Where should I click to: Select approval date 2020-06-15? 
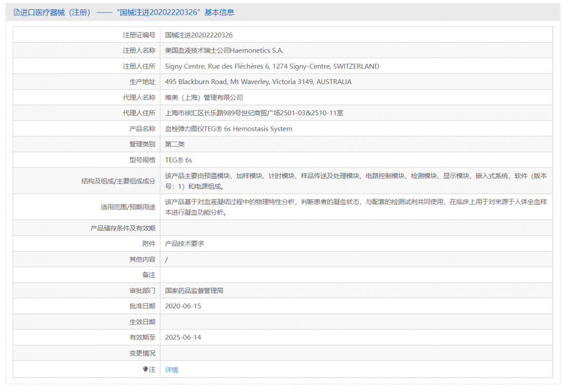tap(183, 306)
